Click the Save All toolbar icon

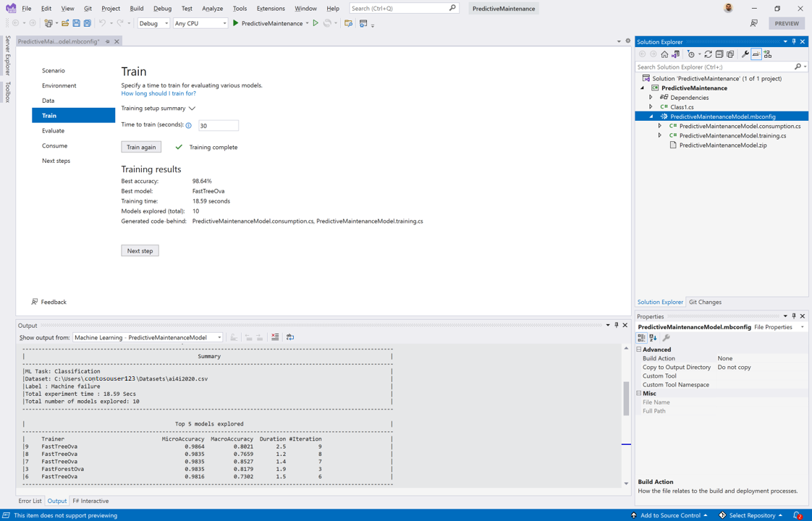tap(88, 23)
